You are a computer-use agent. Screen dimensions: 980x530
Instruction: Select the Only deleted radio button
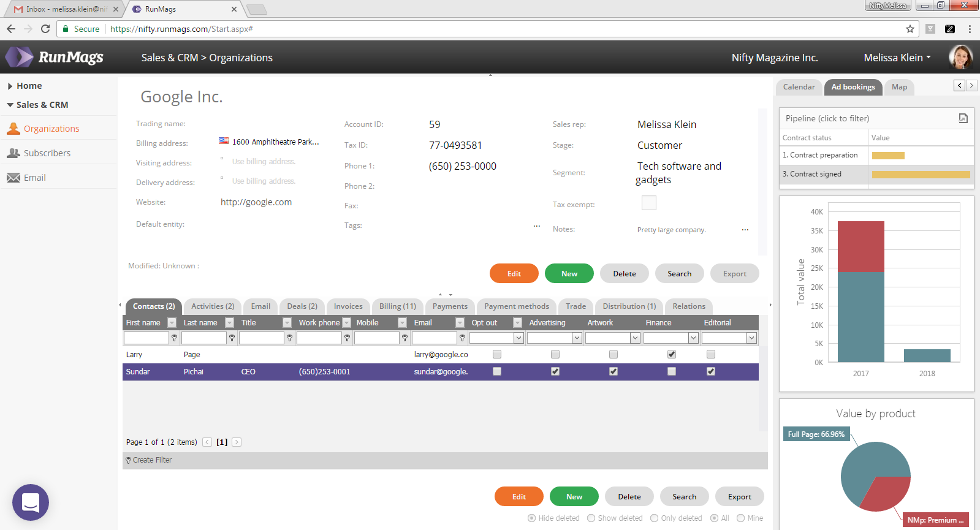point(654,518)
